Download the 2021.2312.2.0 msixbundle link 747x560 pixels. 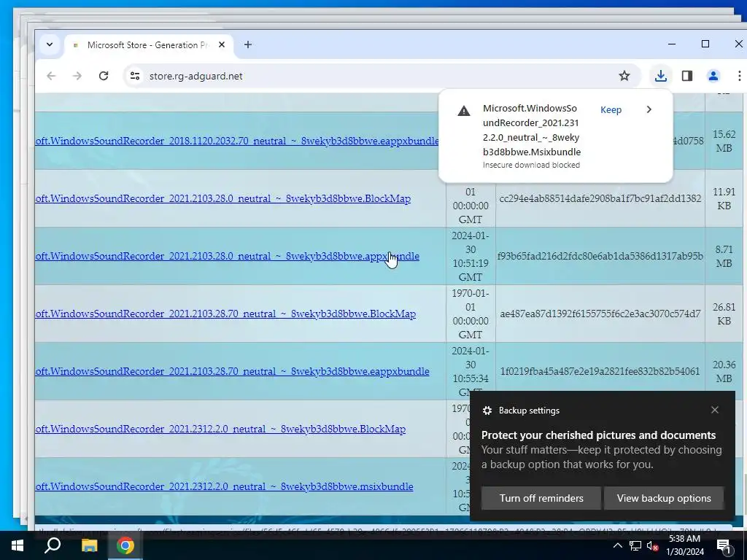coord(224,486)
